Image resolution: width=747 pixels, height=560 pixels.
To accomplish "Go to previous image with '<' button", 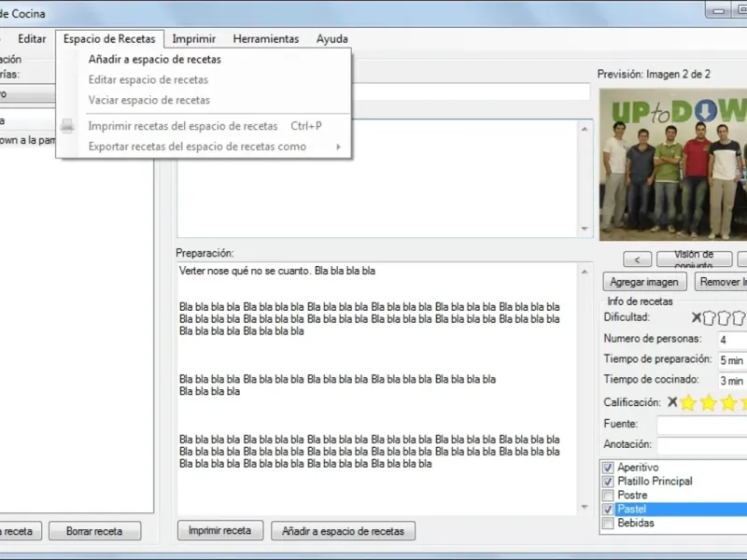I will [638, 259].
